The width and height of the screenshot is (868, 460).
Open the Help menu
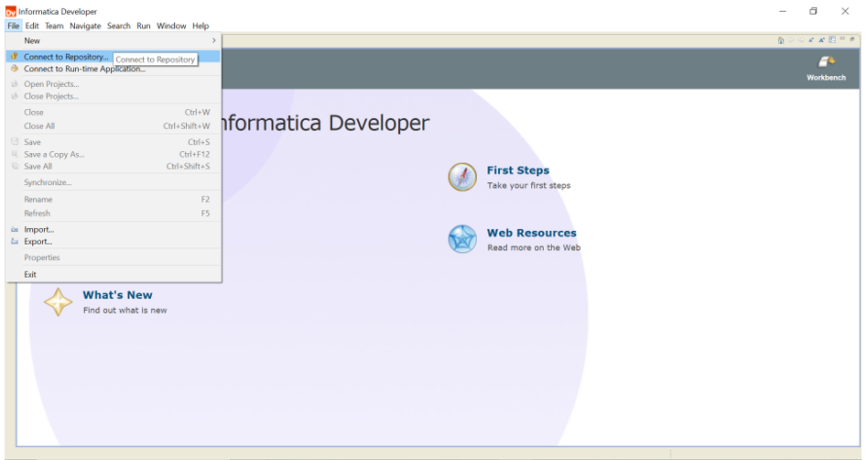[x=201, y=26]
